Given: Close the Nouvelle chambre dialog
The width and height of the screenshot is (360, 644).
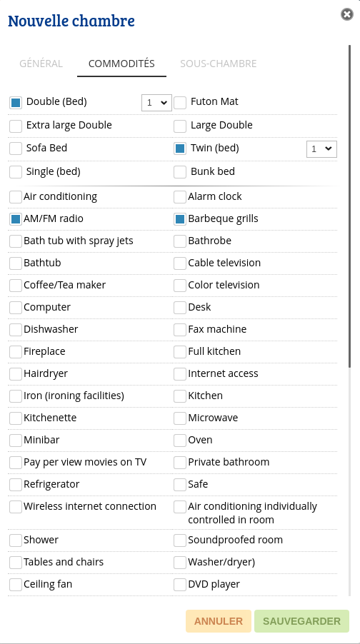Looking at the screenshot, I should pyautogui.click(x=347, y=15).
